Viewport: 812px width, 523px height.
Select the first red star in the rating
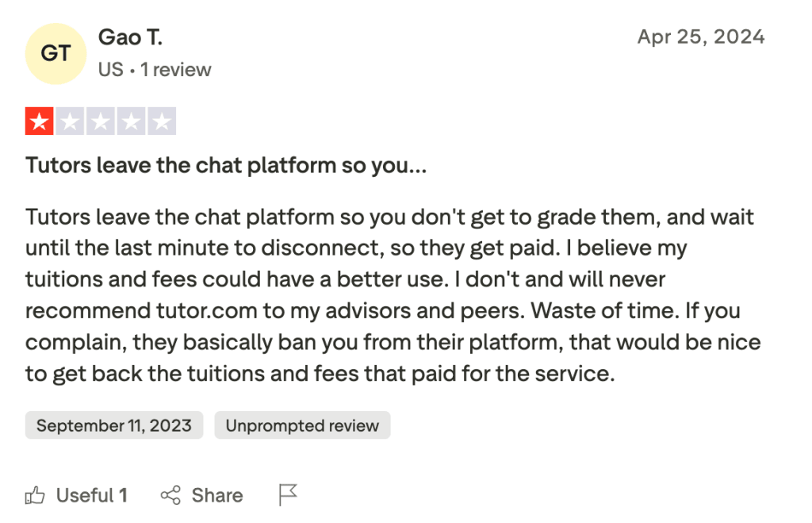tap(40, 121)
